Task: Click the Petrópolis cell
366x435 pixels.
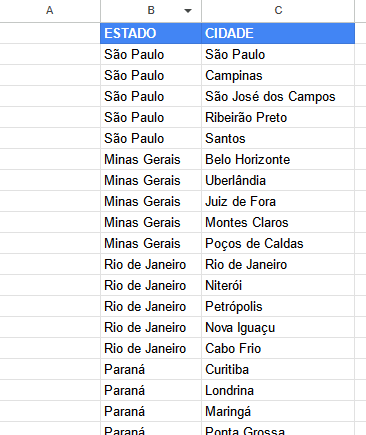Action: pyautogui.click(x=278, y=306)
